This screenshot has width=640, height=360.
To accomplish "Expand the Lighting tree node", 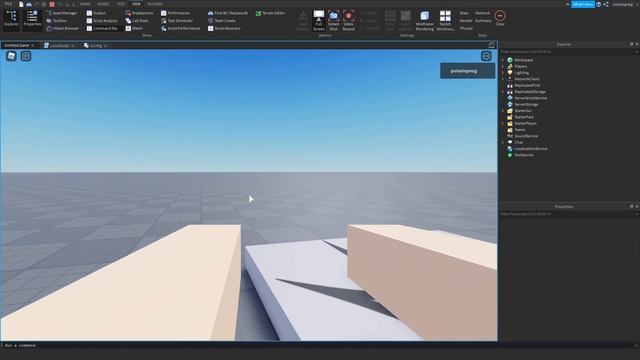I will click(503, 73).
